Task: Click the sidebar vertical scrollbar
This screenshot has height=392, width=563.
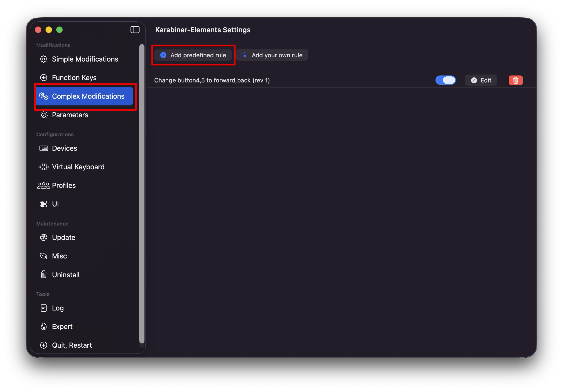Action: click(x=142, y=194)
